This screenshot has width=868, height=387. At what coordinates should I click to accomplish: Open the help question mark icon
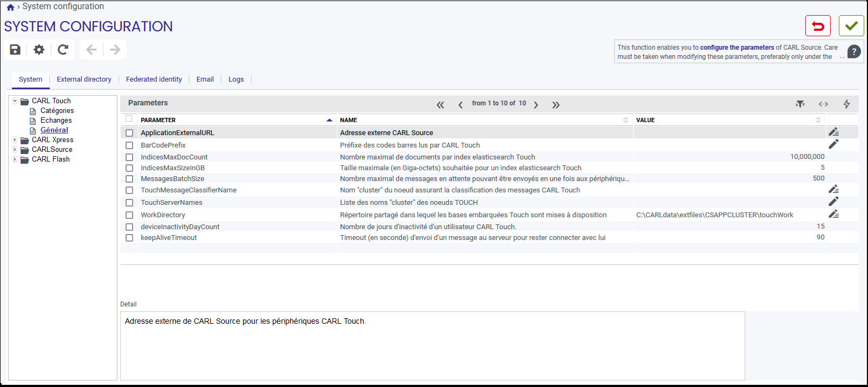point(854,52)
